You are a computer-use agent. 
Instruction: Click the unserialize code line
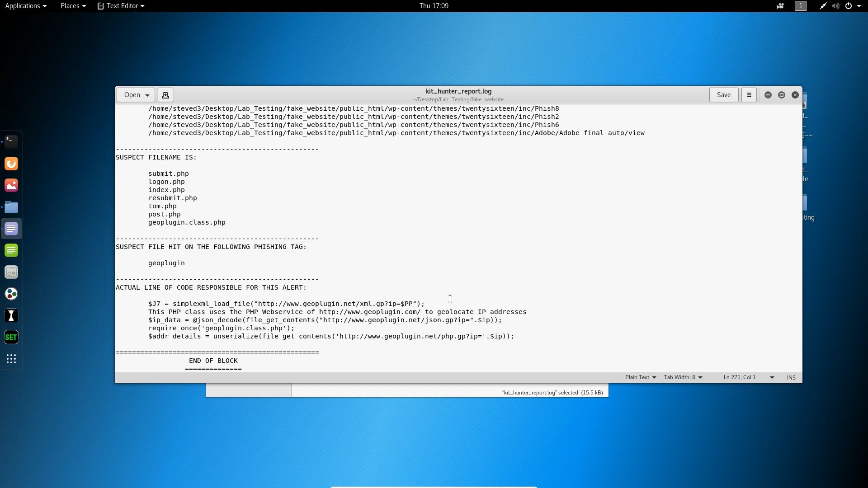[331, 336]
